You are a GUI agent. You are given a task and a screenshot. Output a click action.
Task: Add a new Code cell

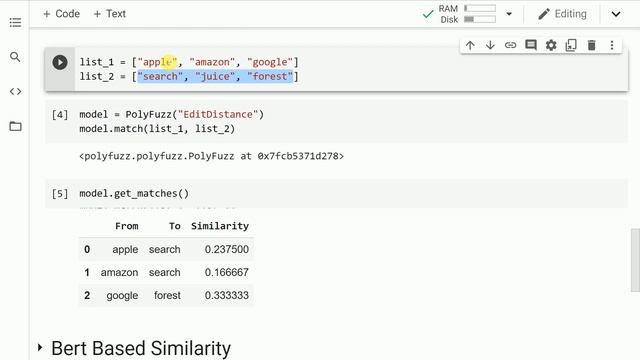pyautogui.click(x=61, y=14)
